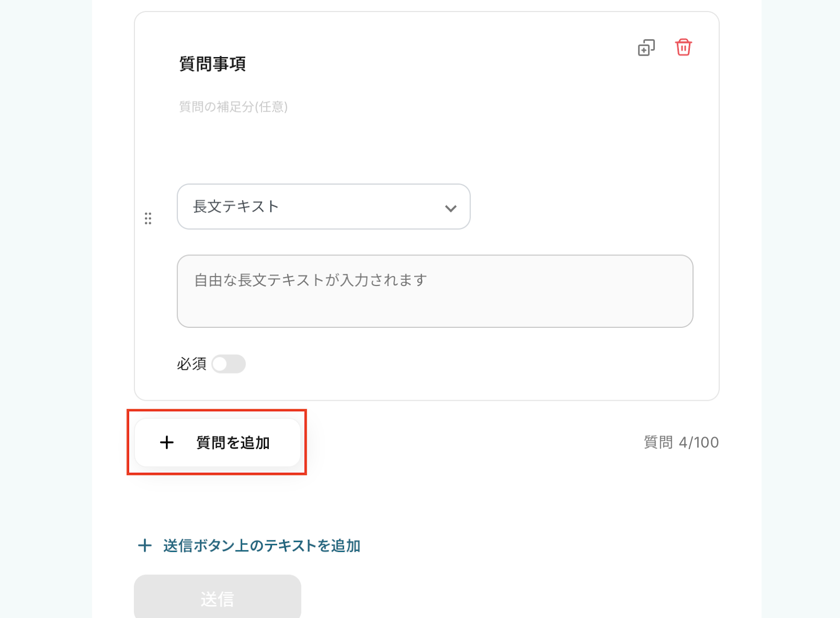
Task: Click the 質問事項 question title field
Action: (213, 64)
